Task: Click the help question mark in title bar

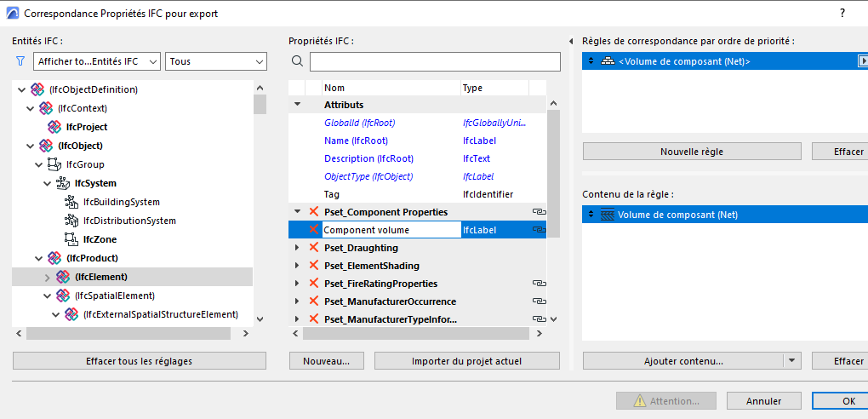Action: pos(842,13)
